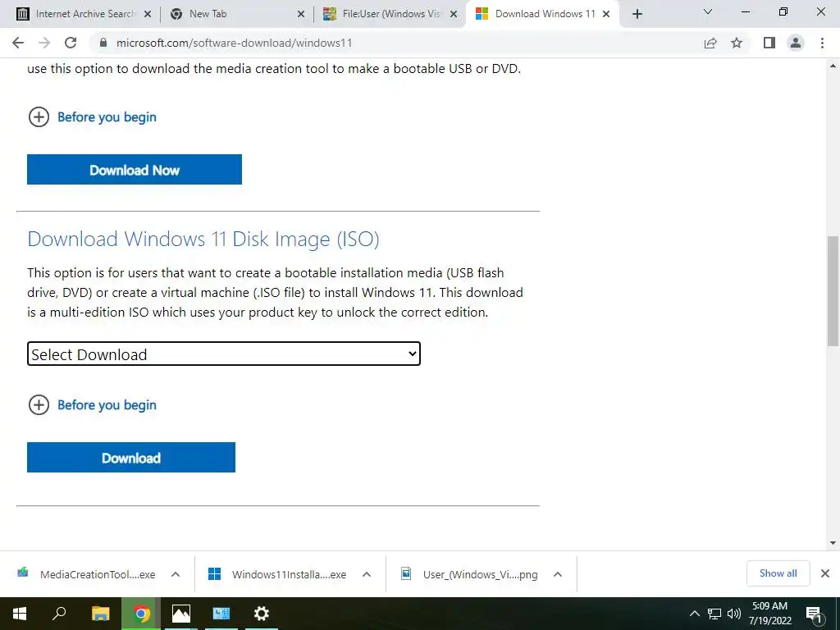The height and width of the screenshot is (630, 840).
Task: Open the notification action center
Action: (x=815, y=614)
